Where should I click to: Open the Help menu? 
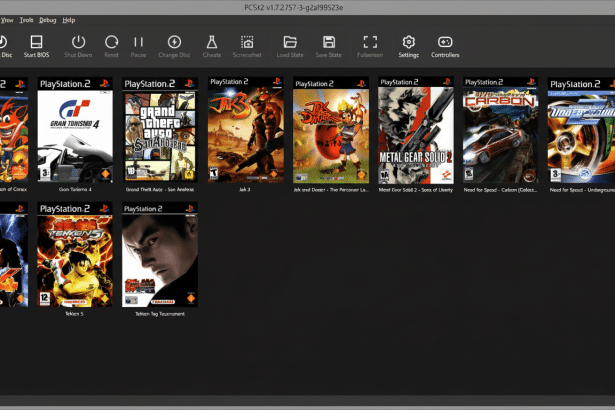69,20
